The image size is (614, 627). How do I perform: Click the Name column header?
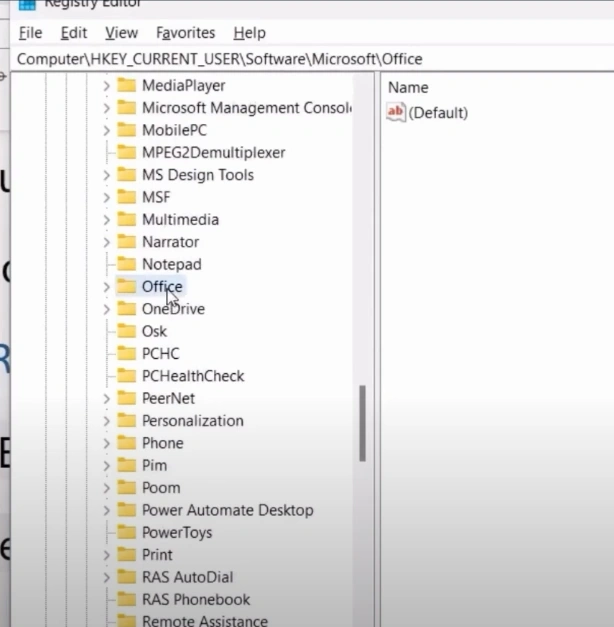pos(408,88)
